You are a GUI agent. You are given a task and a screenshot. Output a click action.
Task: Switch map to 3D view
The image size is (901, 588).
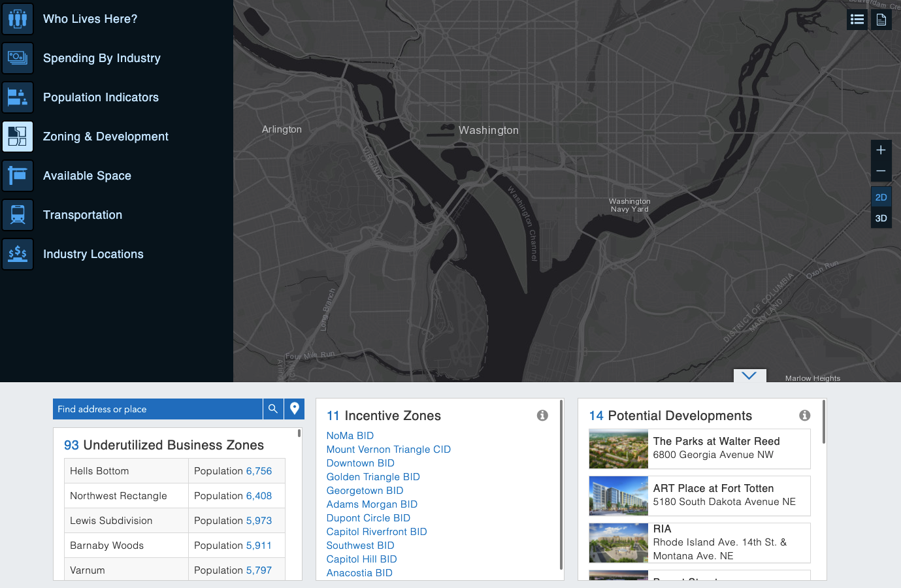click(x=881, y=218)
